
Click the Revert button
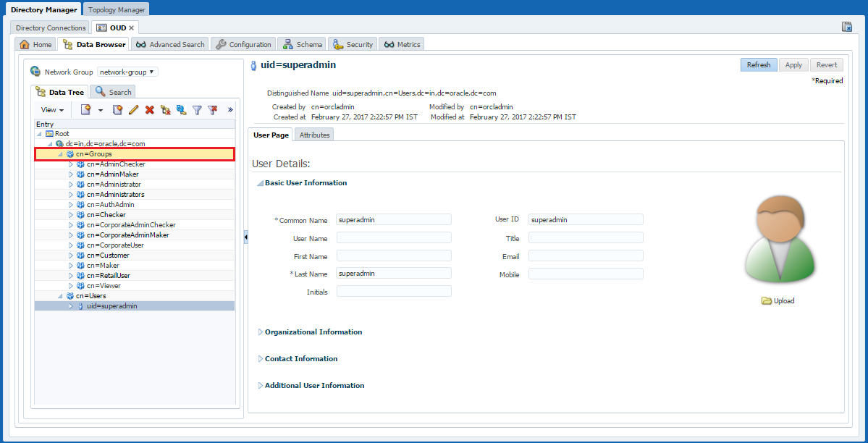[x=827, y=65]
